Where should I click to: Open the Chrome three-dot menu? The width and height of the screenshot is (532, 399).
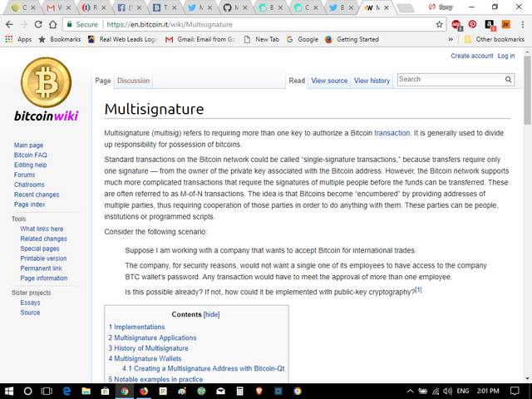523,24
